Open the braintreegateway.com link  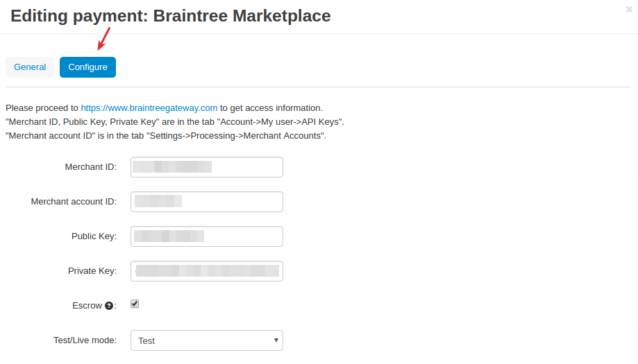click(149, 108)
